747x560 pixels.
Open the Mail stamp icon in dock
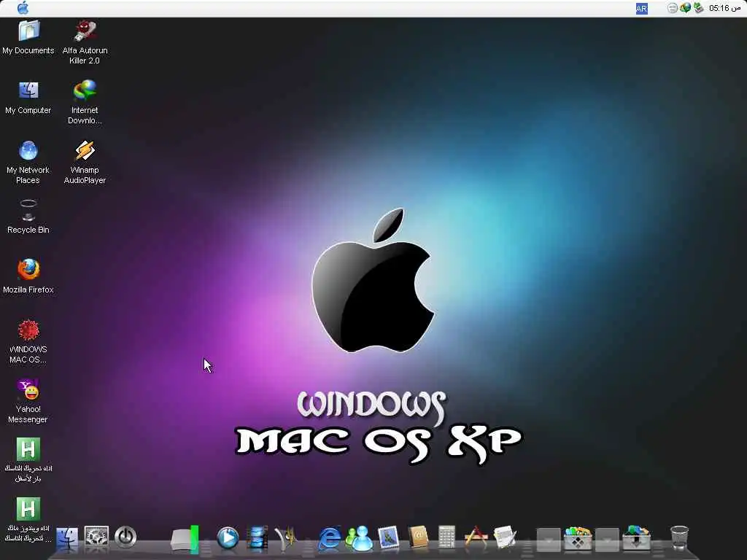point(388,537)
